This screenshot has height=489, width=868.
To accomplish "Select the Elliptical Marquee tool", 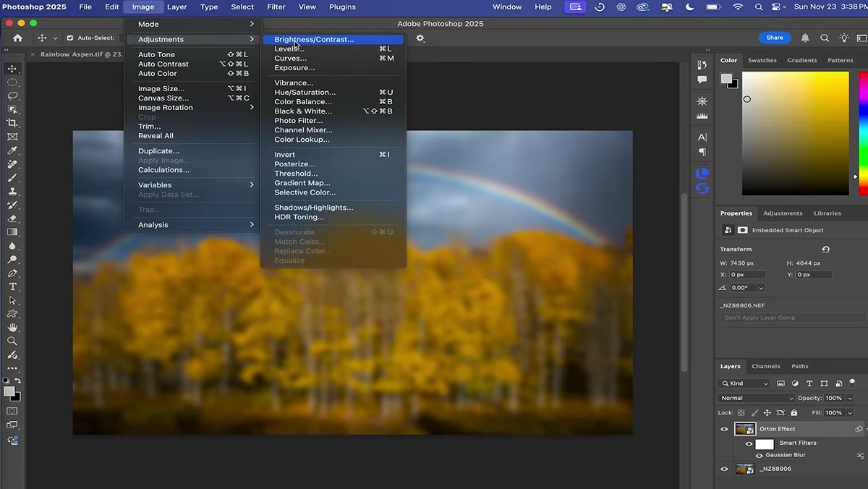I will click(12, 82).
